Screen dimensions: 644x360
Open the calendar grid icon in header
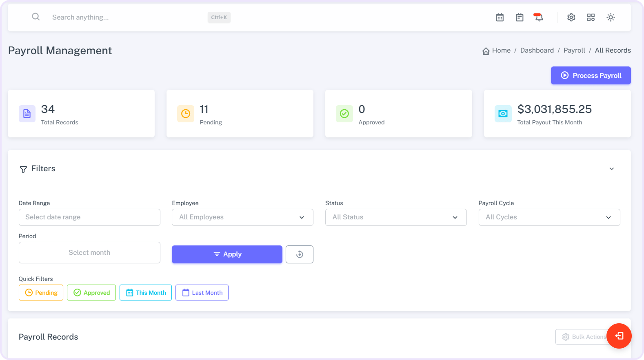(x=500, y=17)
